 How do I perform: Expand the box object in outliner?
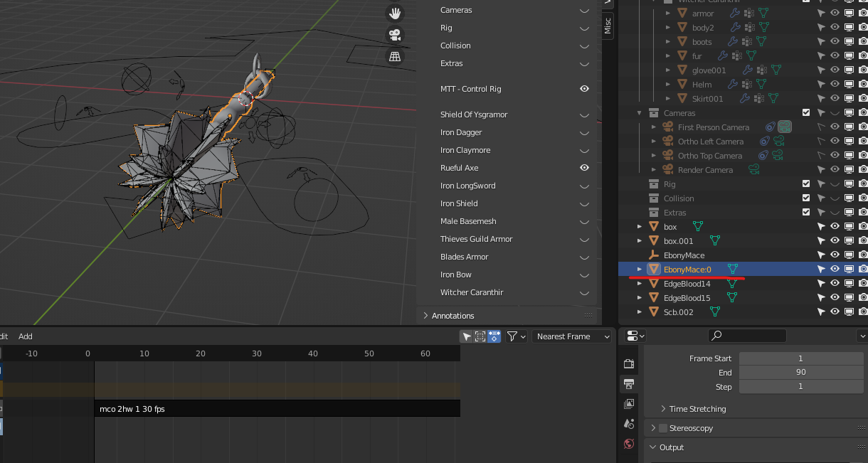coord(640,227)
